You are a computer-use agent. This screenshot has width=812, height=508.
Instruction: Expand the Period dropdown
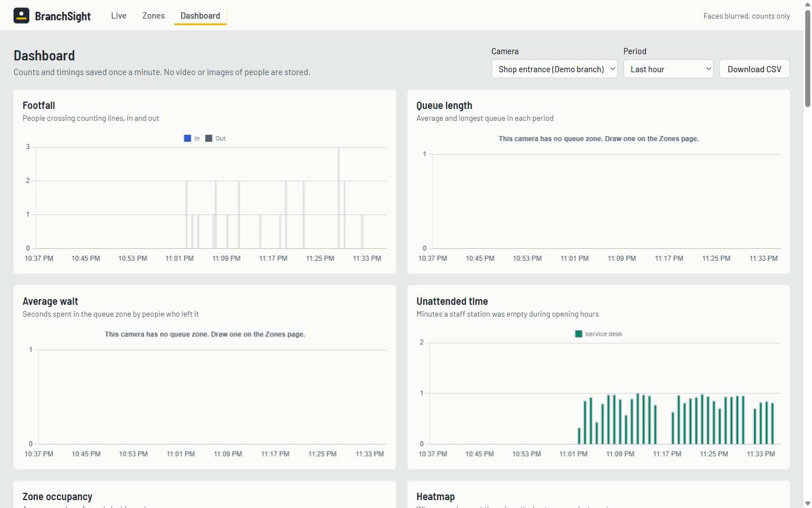pos(668,69)
